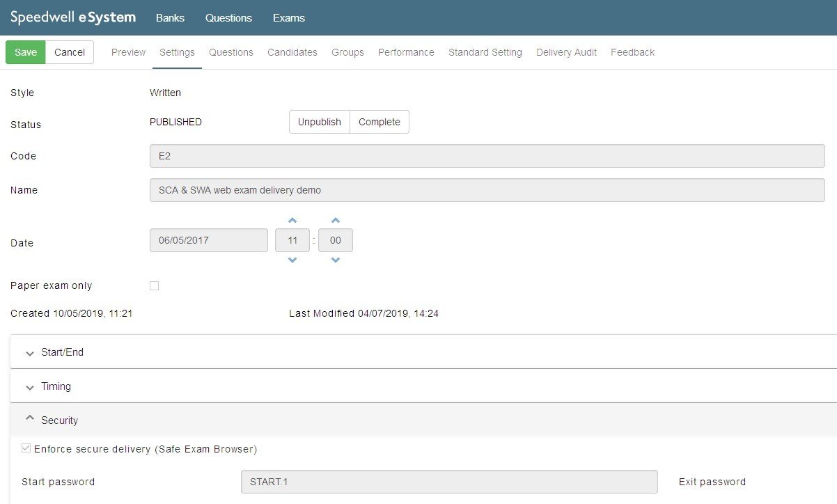Click the Start password field

449,482
